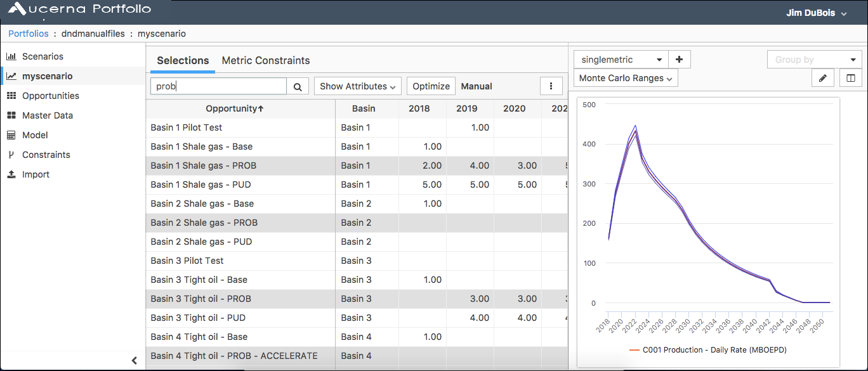868x371 pixels.
Task: Expand the Monte Carlo Ranges dropdown
Action: (625, 78)
